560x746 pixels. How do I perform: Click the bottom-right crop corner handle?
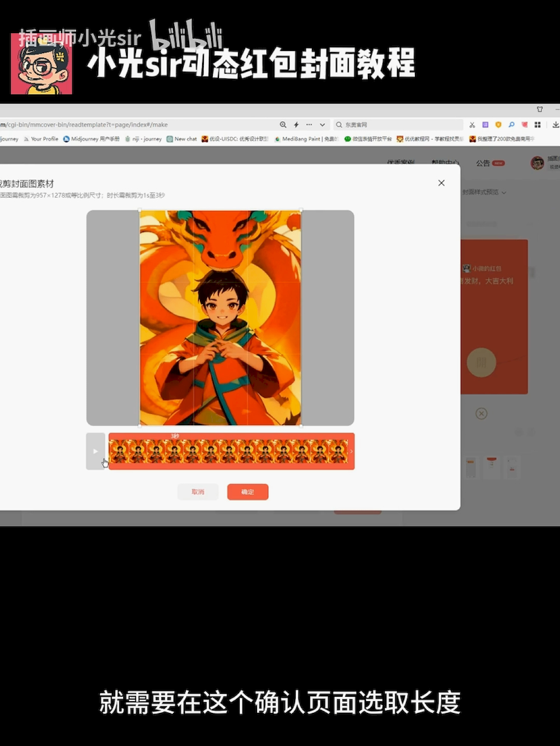click(301, 425)
